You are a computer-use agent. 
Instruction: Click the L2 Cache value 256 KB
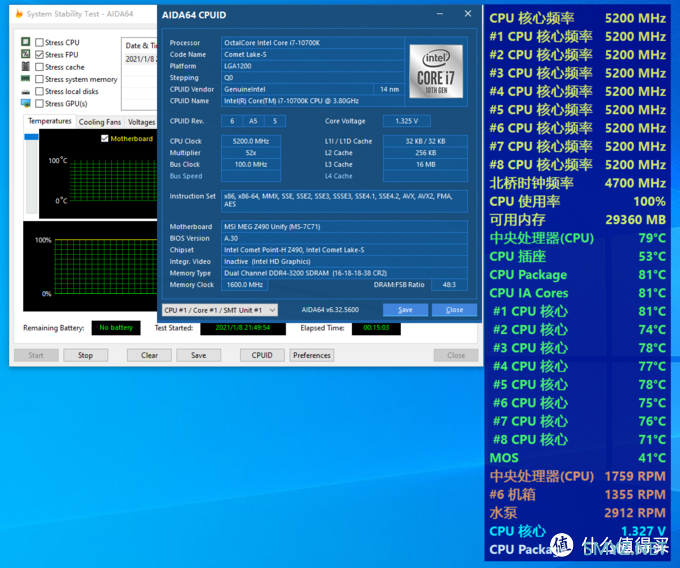coord(425,153)
